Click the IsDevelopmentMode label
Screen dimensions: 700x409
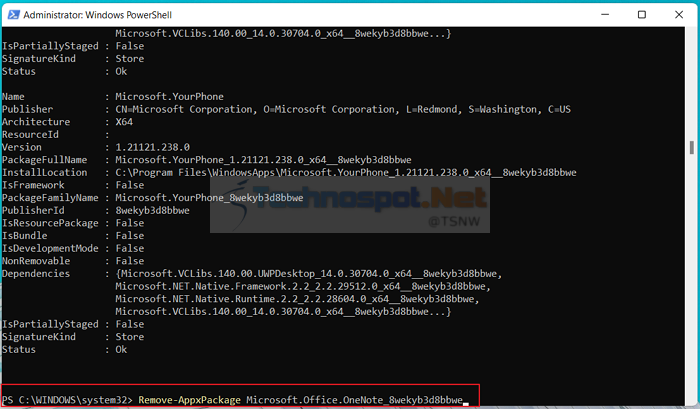(50, 248)
